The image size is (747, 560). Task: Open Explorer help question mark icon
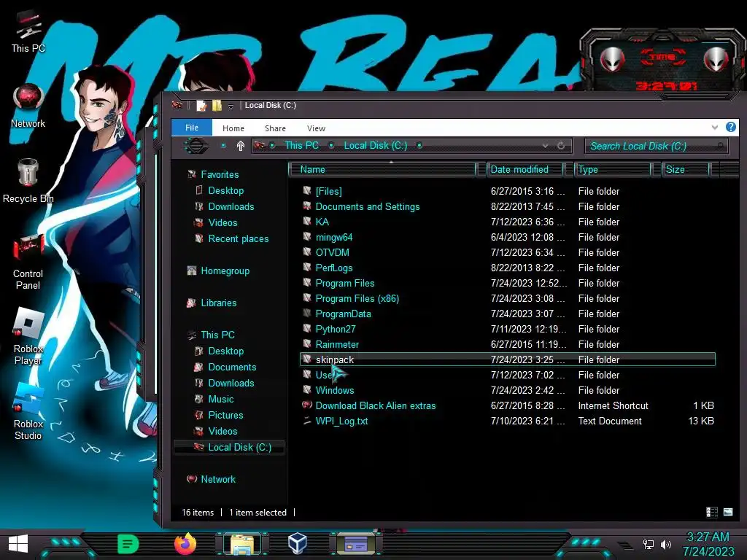730,127
